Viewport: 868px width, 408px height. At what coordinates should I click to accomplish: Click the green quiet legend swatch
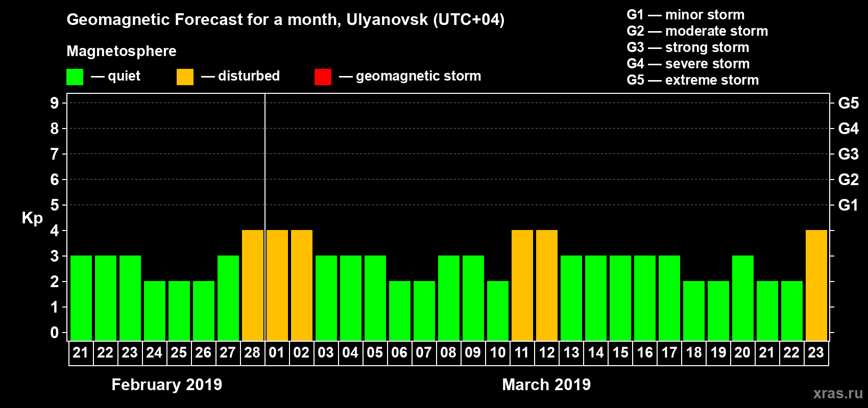click(x=75, y=77)
